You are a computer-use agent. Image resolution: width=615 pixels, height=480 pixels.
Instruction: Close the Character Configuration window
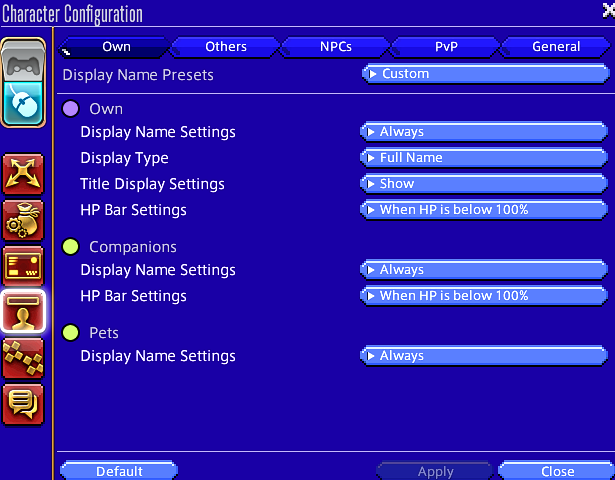(x=609, y=10)
